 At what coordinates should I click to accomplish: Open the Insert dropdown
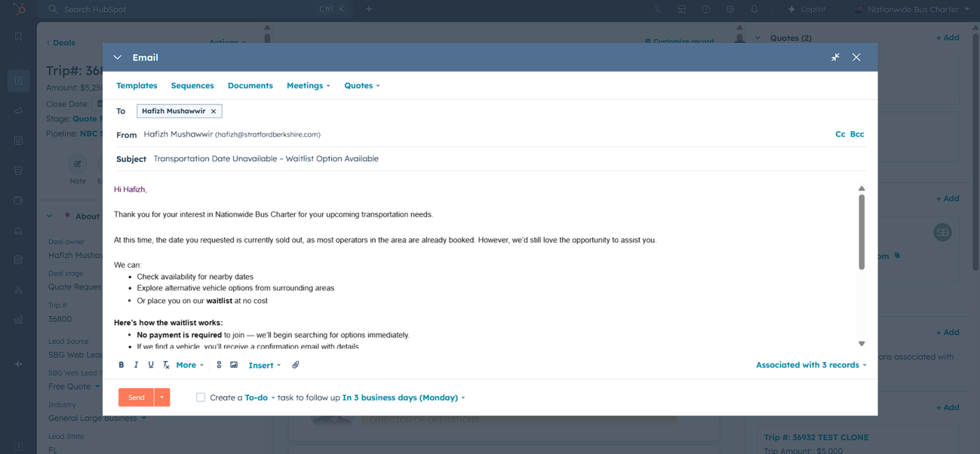(x=264, y=365)
